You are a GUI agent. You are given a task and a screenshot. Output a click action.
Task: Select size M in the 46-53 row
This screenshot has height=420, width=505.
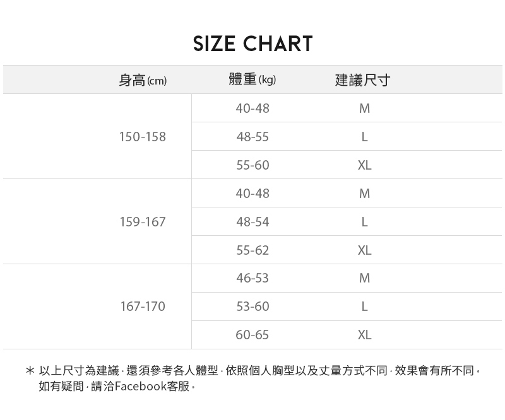click(364, 278)
